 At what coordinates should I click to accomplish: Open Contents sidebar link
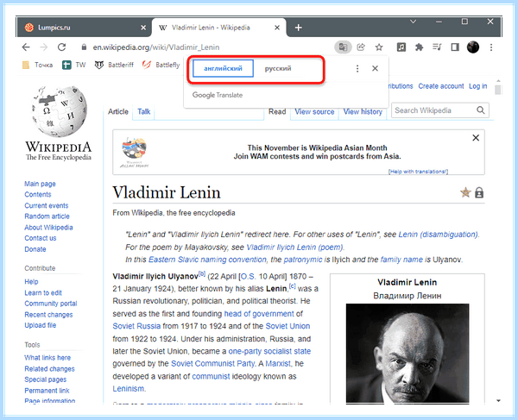pos(38,194)
